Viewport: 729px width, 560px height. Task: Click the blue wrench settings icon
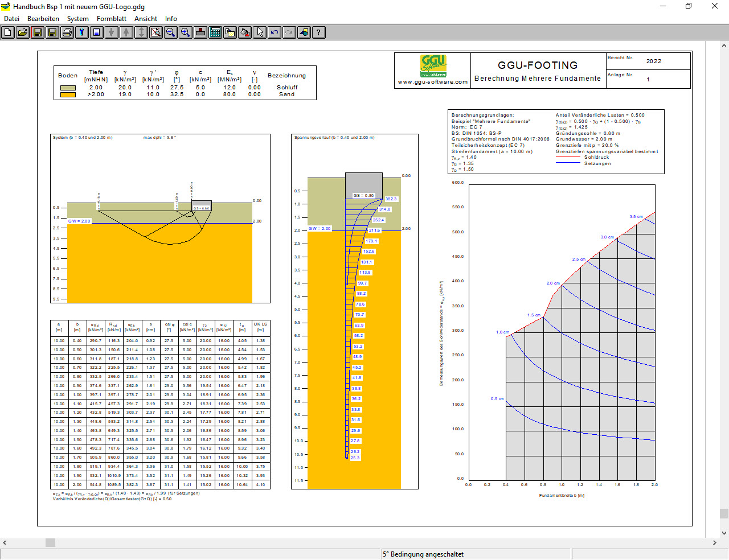pos(82,32)
